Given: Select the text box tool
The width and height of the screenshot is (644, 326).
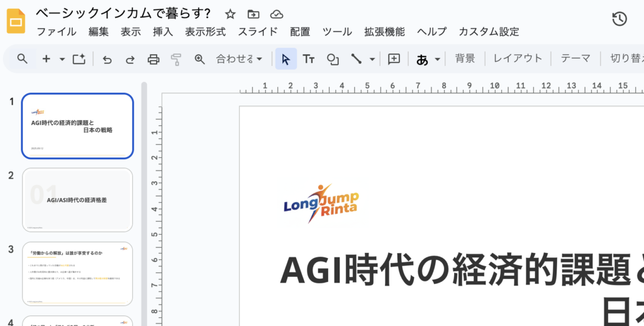Looking at the screenshot, I should click(308, 59).
